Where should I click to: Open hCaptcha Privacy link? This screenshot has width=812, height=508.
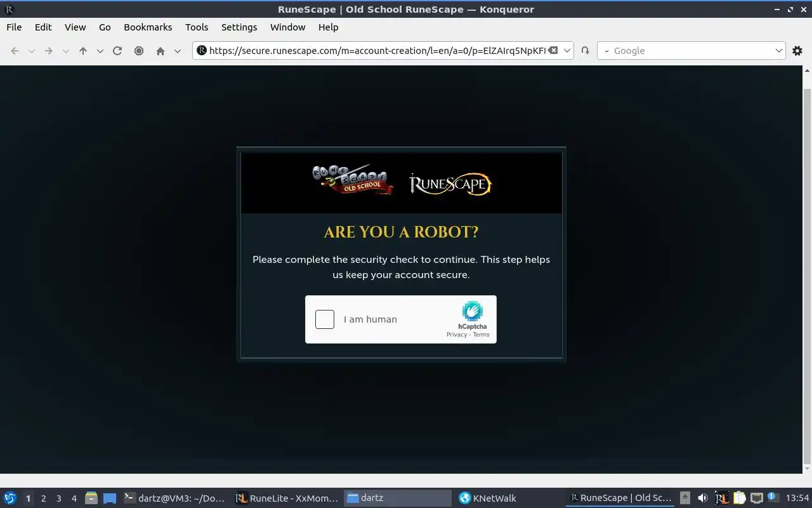(x=456, y=335)
